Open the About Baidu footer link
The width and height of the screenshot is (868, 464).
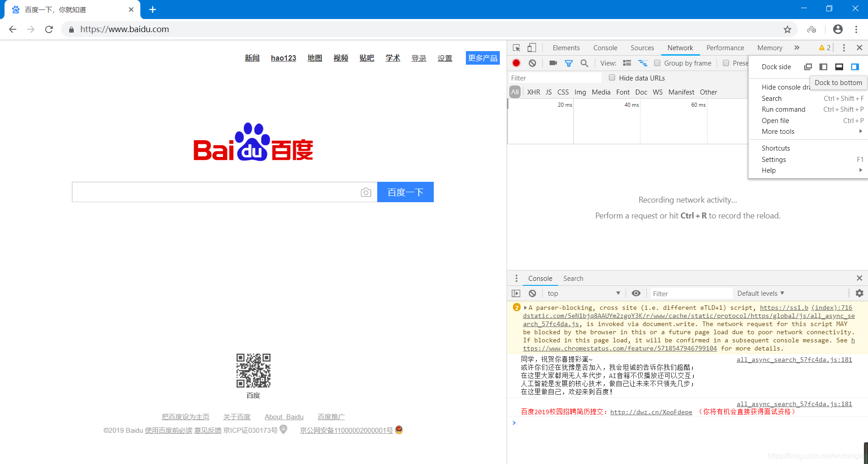pos(284,417)
